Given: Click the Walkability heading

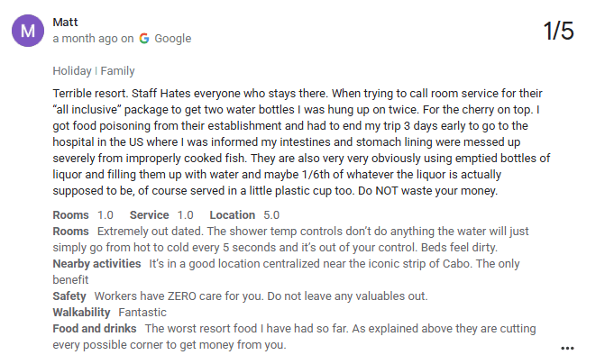Looking at the screenshot, I should click(85, 312).
